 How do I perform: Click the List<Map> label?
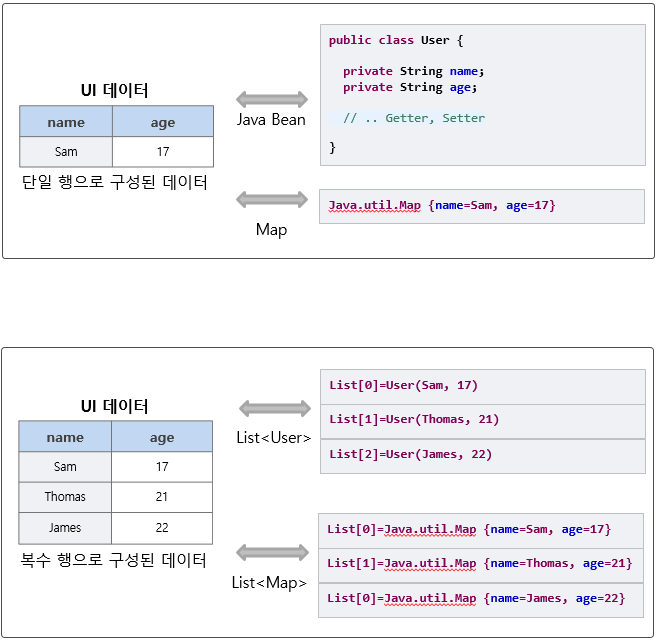[x=269, y=582]
